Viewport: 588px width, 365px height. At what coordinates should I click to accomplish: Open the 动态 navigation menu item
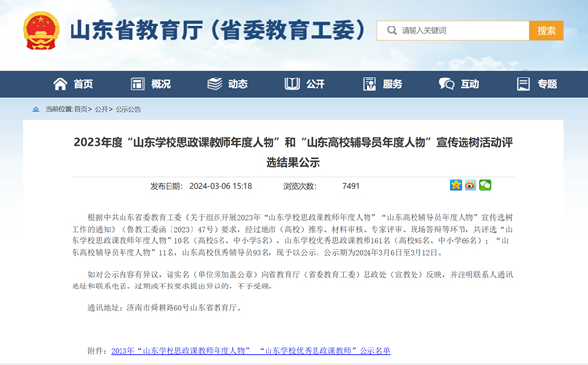click(x=238, y=84)
